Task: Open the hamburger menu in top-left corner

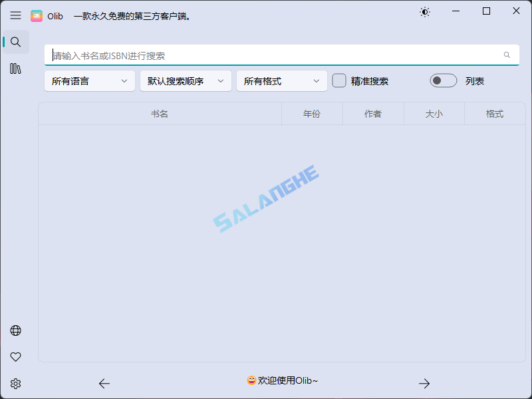Action: tap(15, 15)
